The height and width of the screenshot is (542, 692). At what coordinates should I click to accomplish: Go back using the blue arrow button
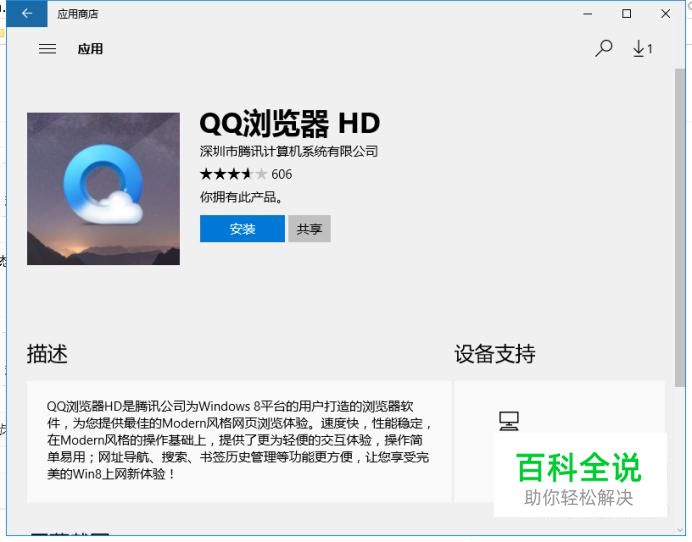[x=27, y=14]
